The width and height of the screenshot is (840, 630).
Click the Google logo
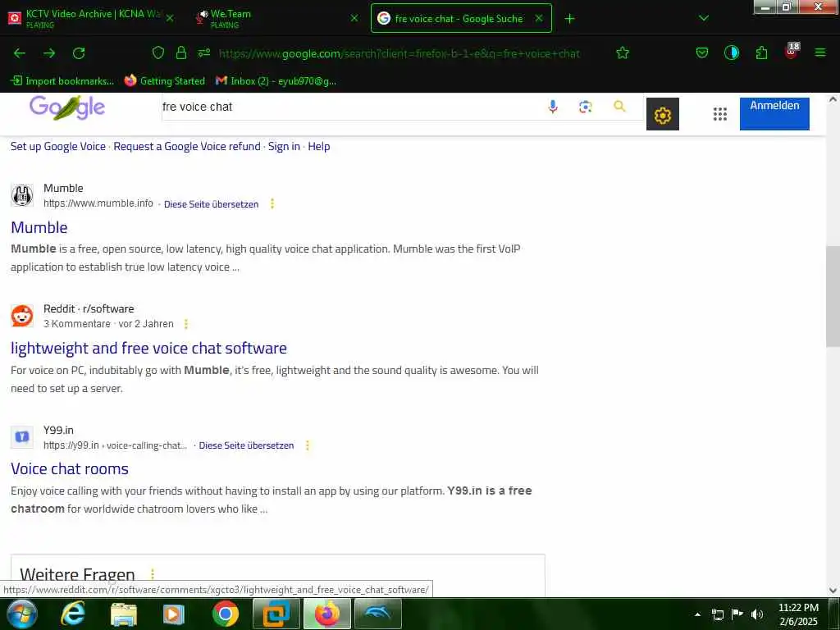(67, 107)
